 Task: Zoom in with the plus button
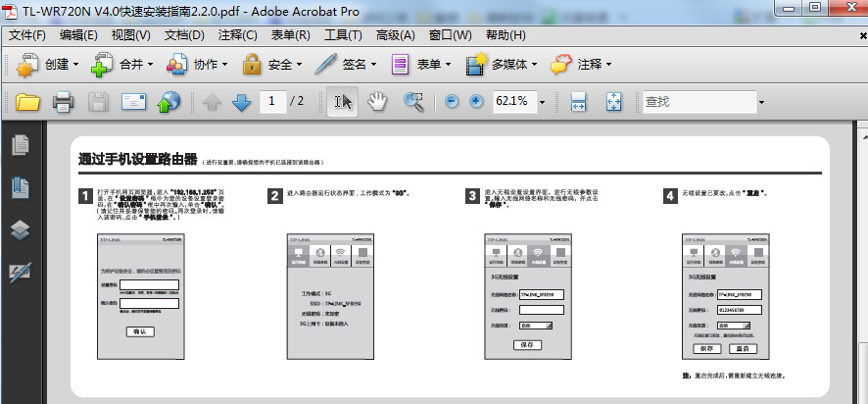point(476,101)
